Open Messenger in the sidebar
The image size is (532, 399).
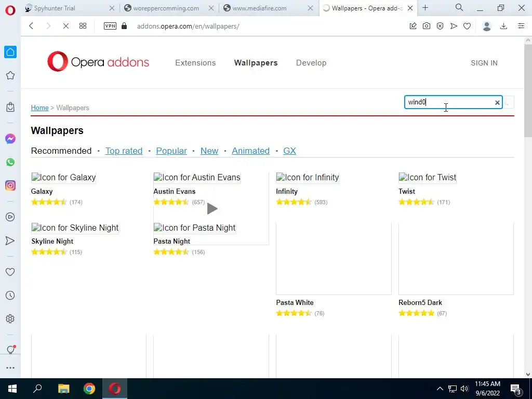(10, 138)
